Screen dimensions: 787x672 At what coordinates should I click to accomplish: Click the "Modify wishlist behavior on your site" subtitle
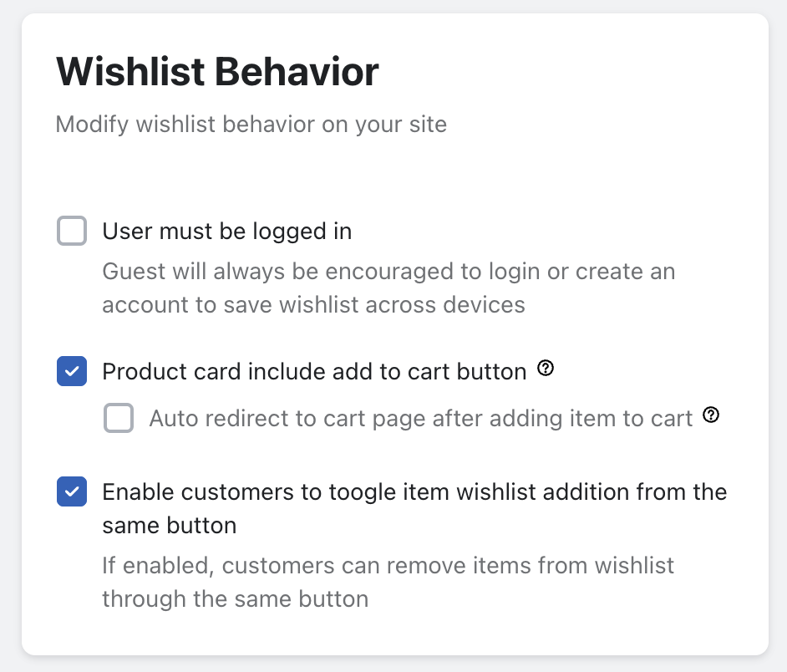pyautogui.click(x=251, y=125)
